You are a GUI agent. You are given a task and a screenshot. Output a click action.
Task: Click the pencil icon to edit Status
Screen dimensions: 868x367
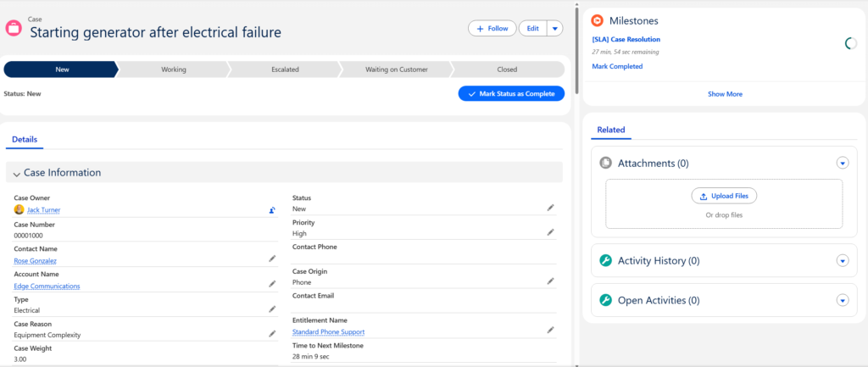550,207
